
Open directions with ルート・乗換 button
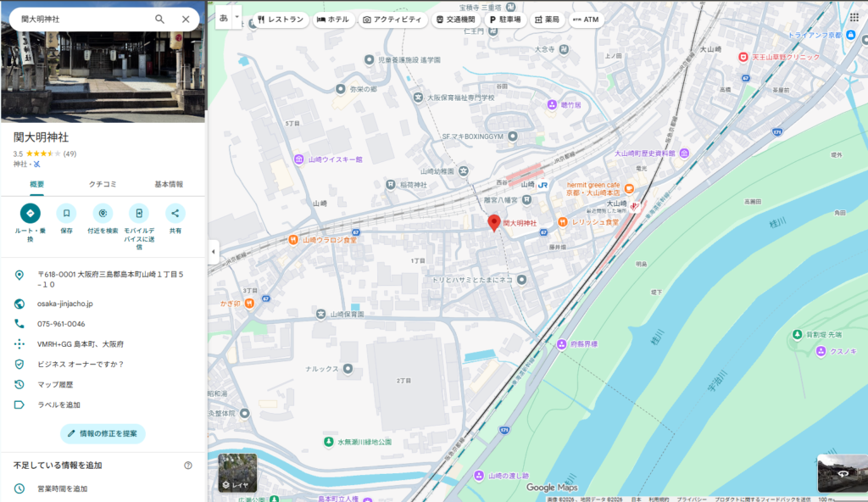(x=30, y=214)
